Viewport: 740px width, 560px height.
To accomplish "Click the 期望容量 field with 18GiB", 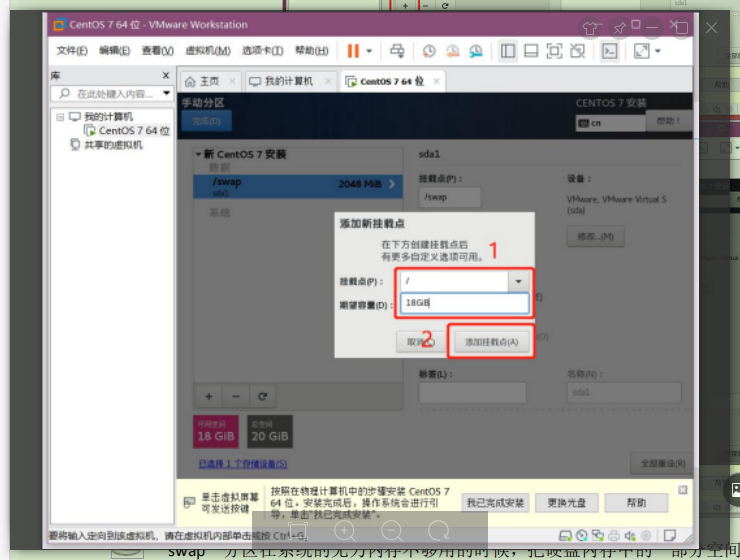I will point(464,303).
